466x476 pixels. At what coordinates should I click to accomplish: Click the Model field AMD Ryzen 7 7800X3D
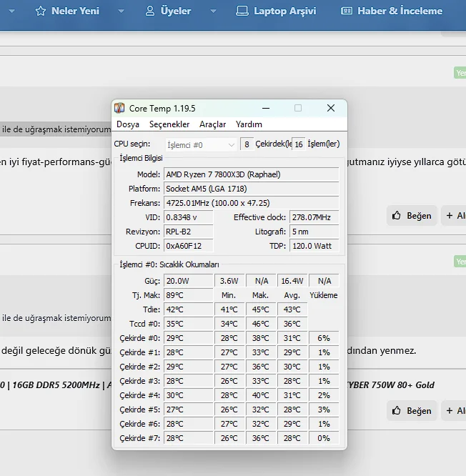pos(252,174)
